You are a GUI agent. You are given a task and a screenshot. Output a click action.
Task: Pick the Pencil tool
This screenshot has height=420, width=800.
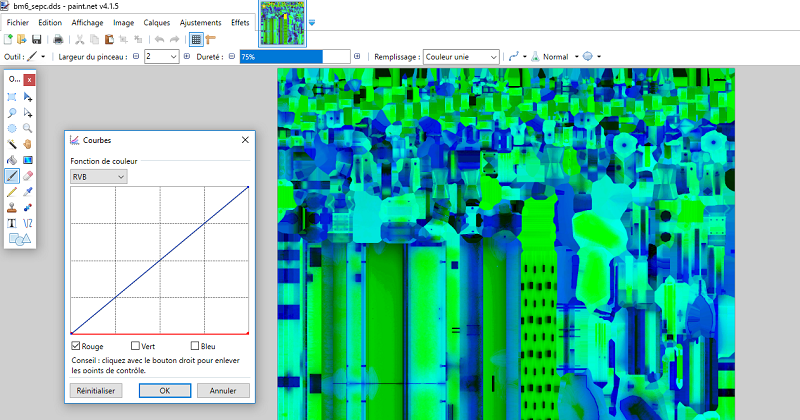[12, 192]
